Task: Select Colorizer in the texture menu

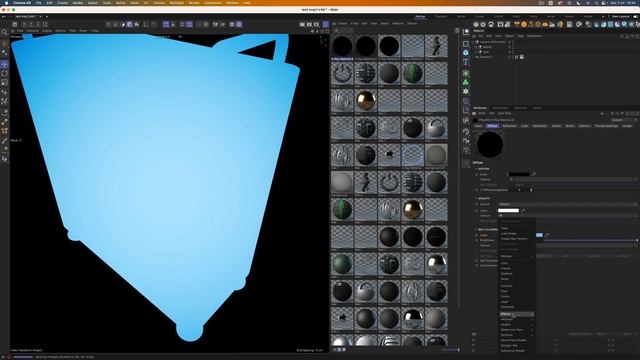Action: pyautogui.click(x=507, y=286)
